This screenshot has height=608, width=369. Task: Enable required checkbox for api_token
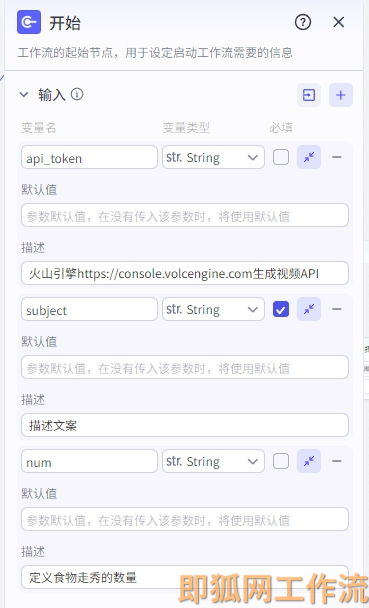pyautogui.click(x=281, y=157)
